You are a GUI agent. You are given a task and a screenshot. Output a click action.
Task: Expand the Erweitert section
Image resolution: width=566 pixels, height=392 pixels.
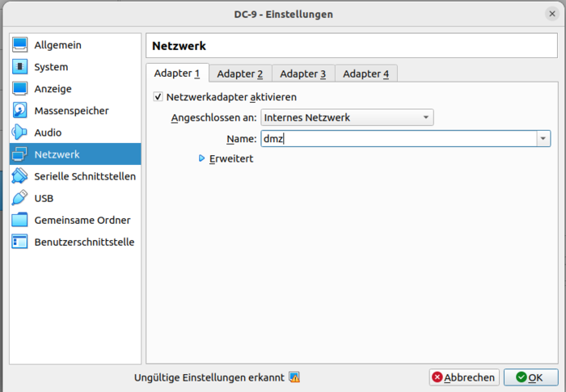click(202, 159)
